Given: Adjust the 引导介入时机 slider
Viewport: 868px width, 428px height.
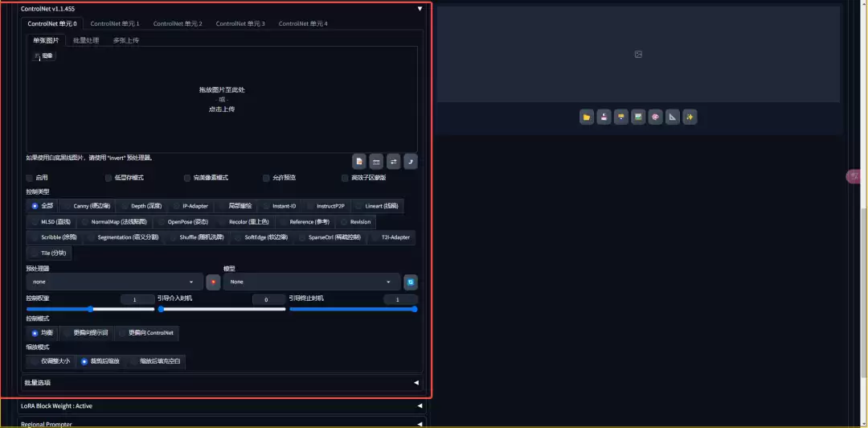Looking at the screenshot, I should pyautogui.click(x=222, y=310).
